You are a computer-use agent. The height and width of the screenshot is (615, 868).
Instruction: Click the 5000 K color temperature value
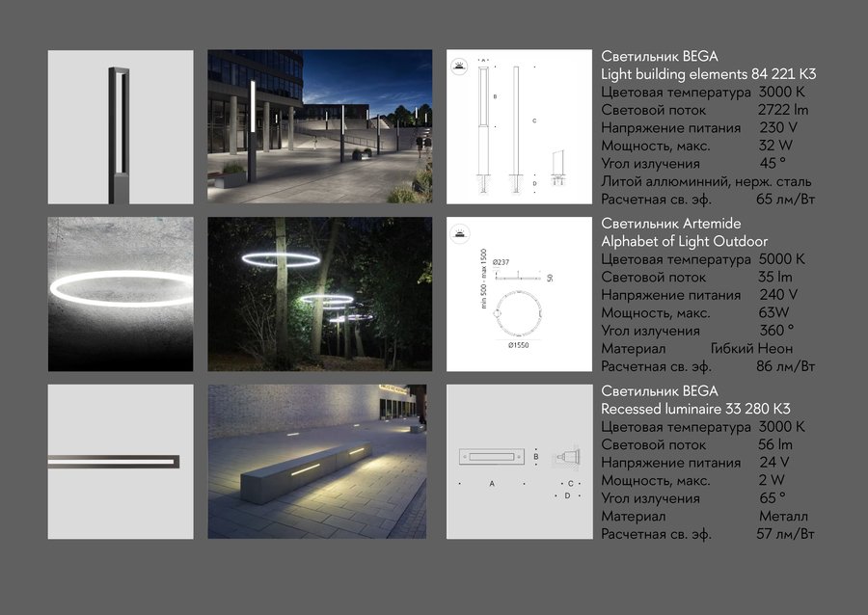(781, 259)
